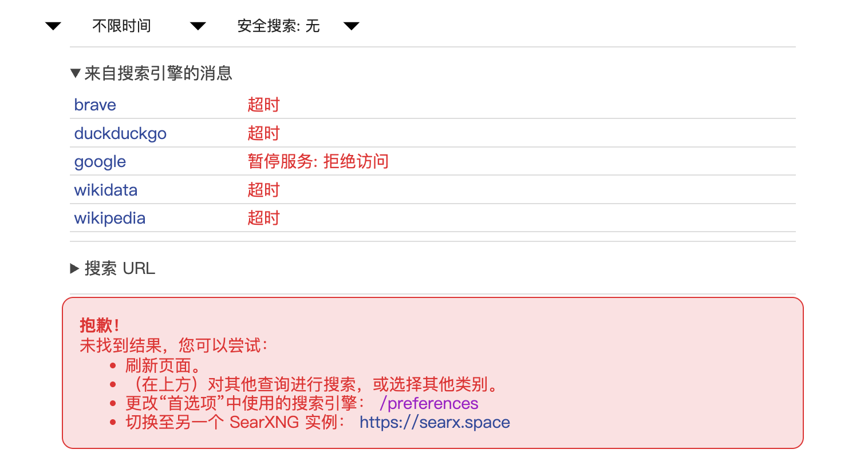The image size is (868, 469).
Task: Click the arrow right of 不限时间
Action: [198, 26]
